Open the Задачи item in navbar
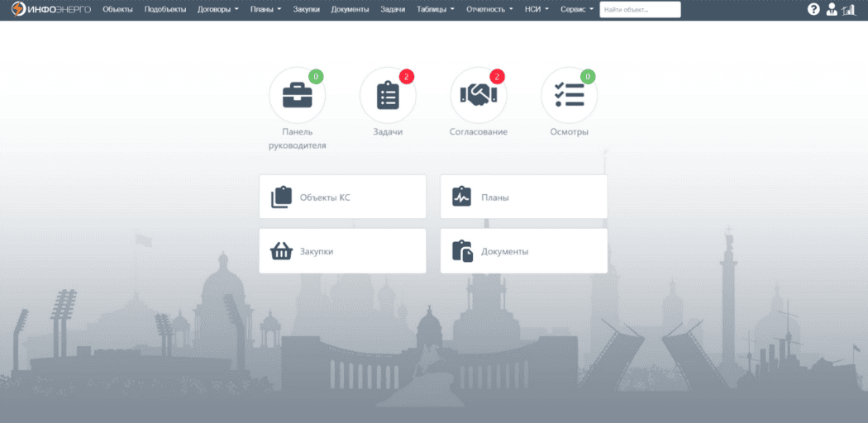The height and width of the screenshot is (423, 868). [x=393, y=10]
